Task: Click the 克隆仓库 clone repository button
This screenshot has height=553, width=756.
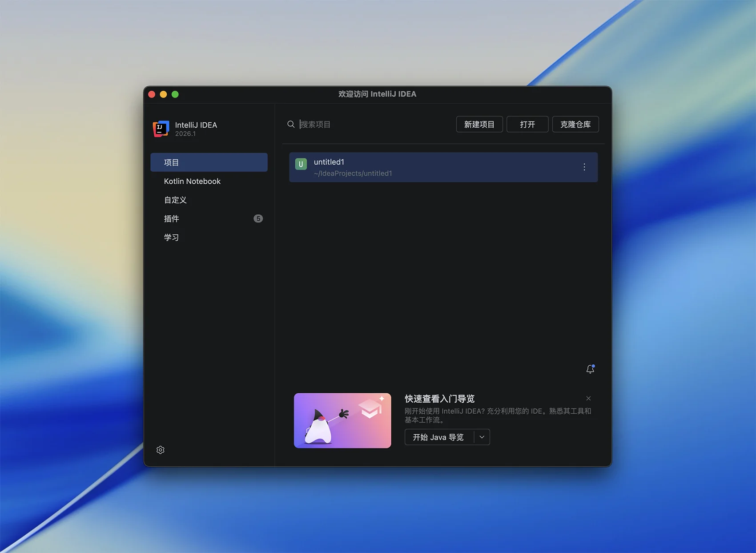Action: pos(575,124)
